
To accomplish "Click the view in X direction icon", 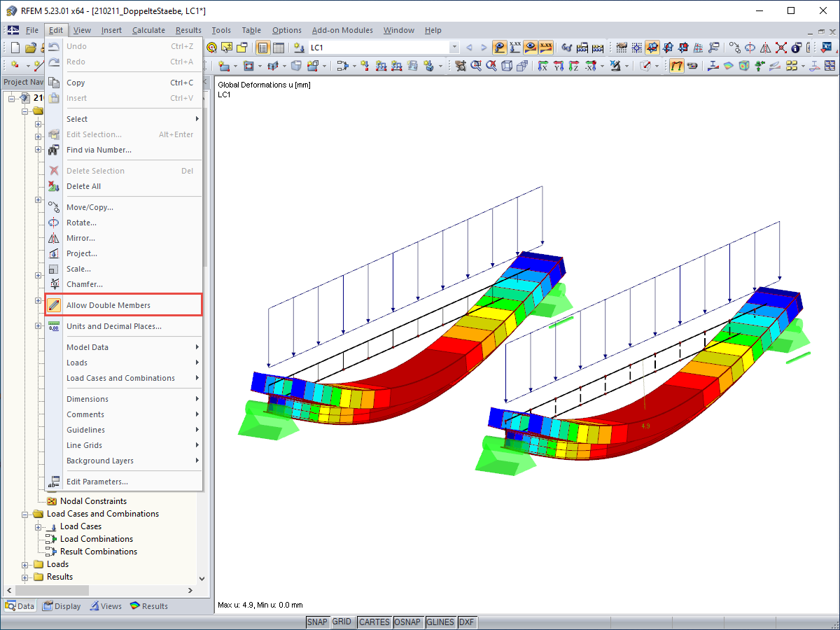I will (542, 66).
